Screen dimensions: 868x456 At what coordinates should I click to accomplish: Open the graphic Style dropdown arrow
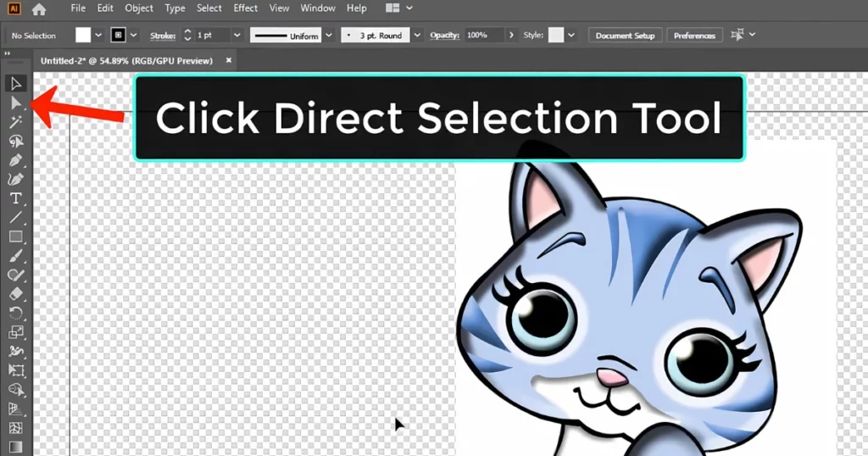(x=571, y=36)
